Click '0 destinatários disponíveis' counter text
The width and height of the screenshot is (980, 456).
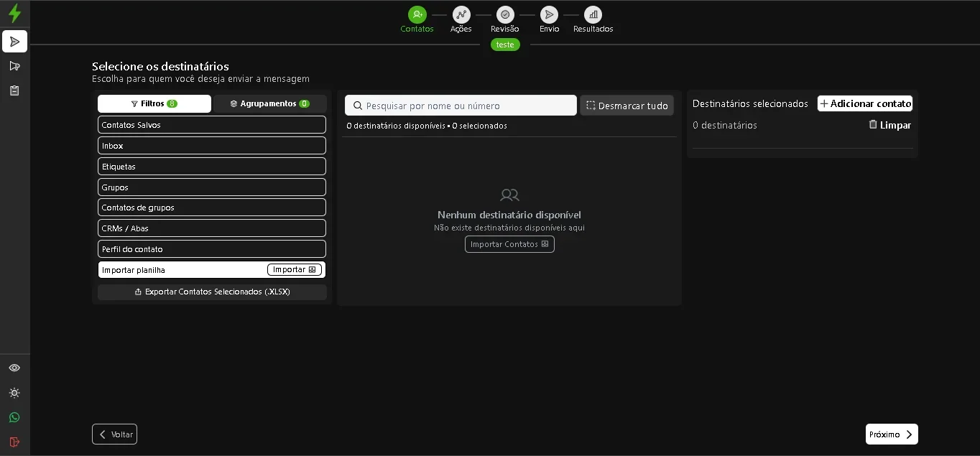pyautogui.click(x=396, y=126)
